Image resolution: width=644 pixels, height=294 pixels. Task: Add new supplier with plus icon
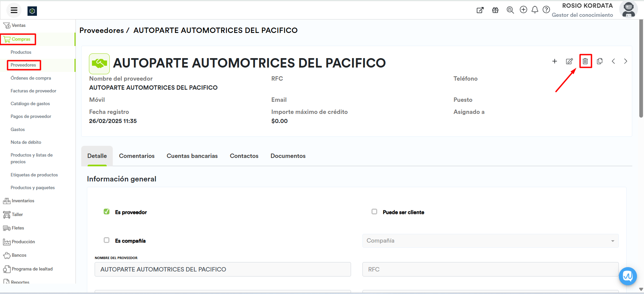(x=554, y=61)
